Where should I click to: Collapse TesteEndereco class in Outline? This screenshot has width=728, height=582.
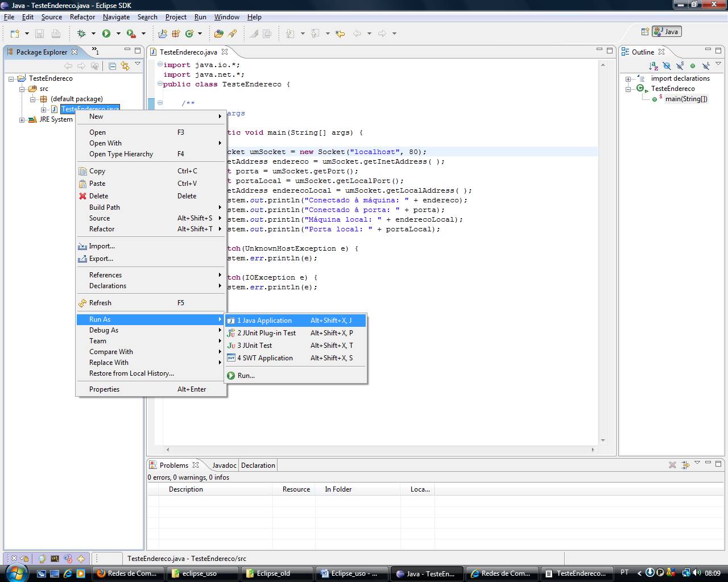(628, 89)
